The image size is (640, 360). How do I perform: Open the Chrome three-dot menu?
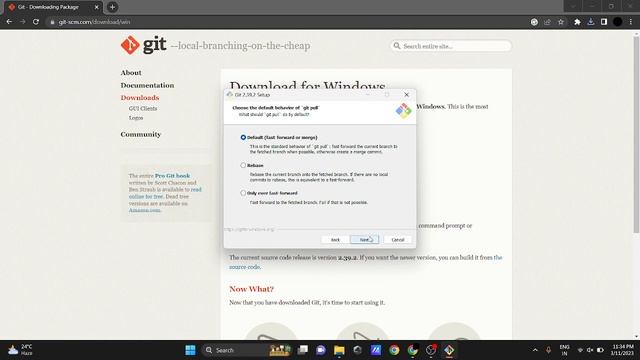tap(631, 22)
